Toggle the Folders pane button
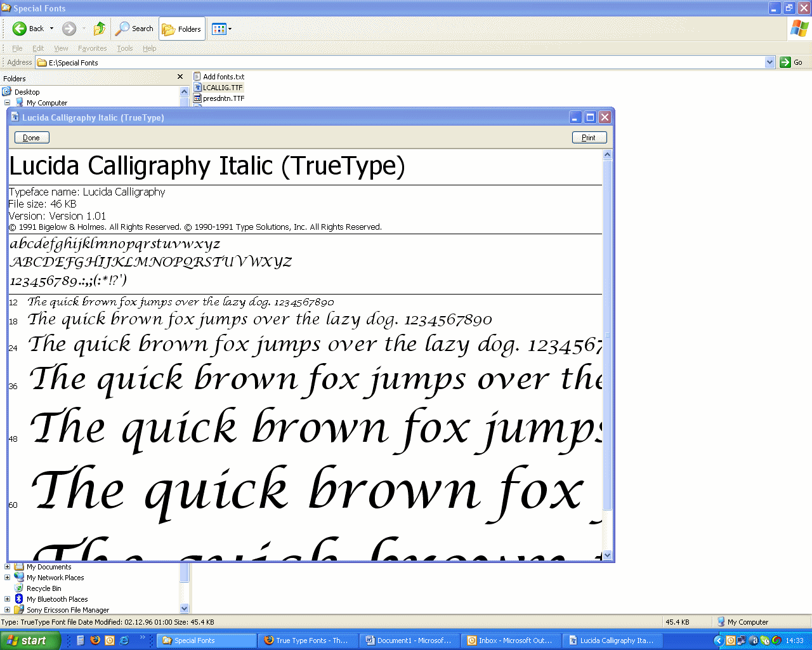Image resolution: width=812 pixels, height=650 pixels. pyautogui.click(x=182, y=29)
